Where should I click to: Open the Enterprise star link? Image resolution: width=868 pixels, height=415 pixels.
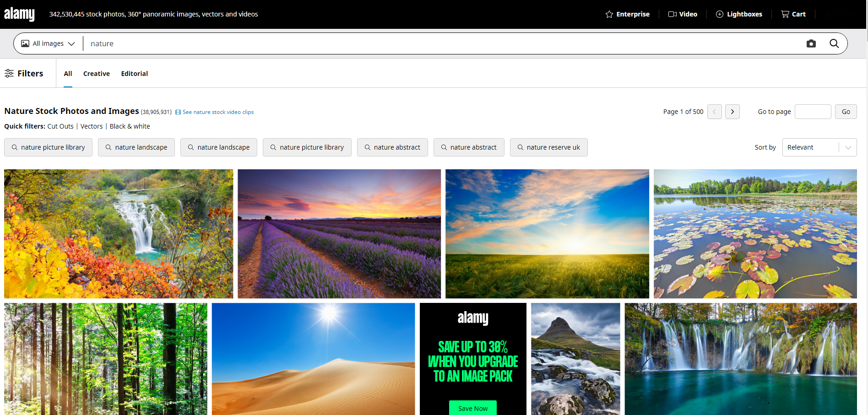pos(627,14)
